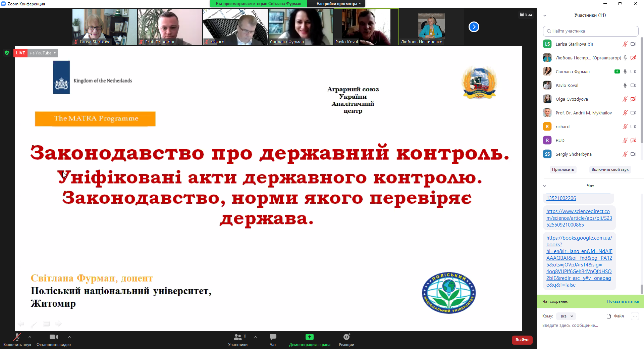The width and height of the screenshot is (644, 349).
Task: Click participants list scrollbar
Action: [642, 91]
